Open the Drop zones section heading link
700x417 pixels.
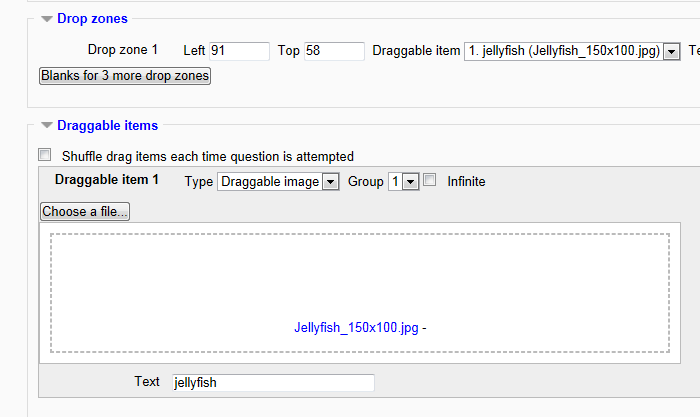click(92, 19)
